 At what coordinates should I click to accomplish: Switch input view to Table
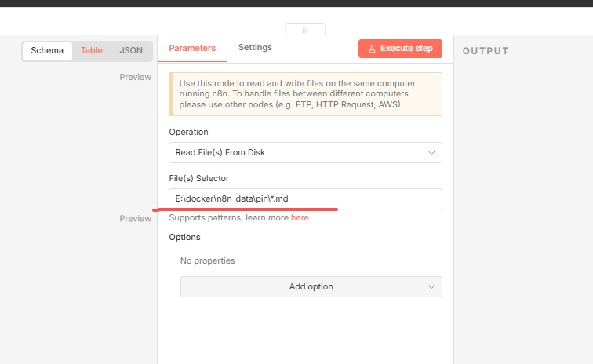(92, 51)
